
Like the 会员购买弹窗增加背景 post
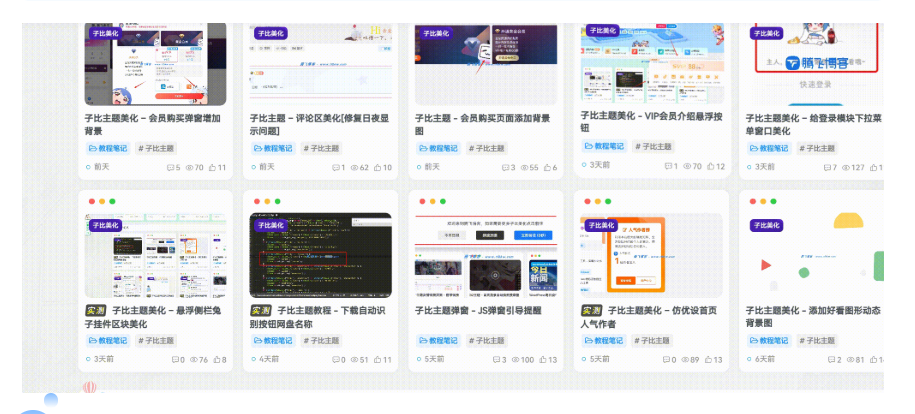click(212, 168)
